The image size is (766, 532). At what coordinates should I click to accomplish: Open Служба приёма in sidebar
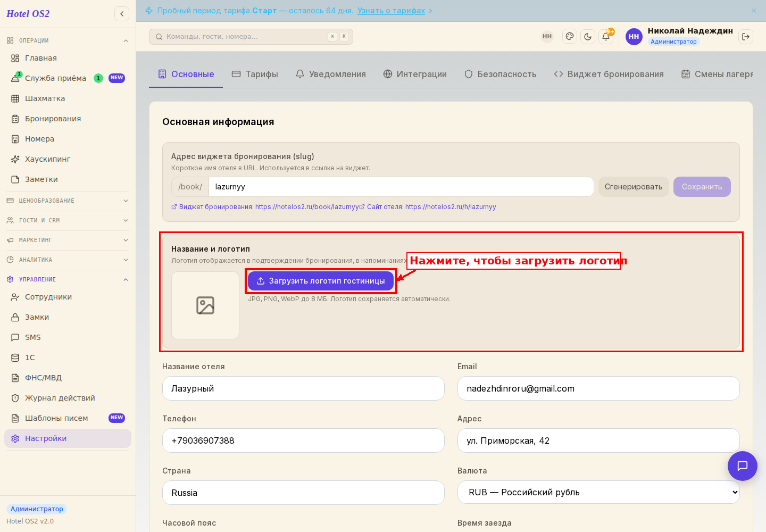68,78
